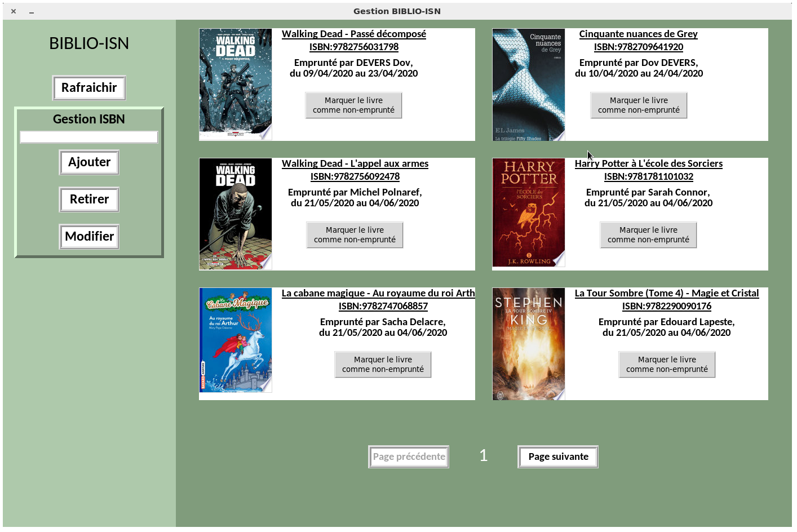Click title 'Harry Potter à L'école des Sorciers'
The height and width of the screenshot is (532, 797).
(649, 164)
